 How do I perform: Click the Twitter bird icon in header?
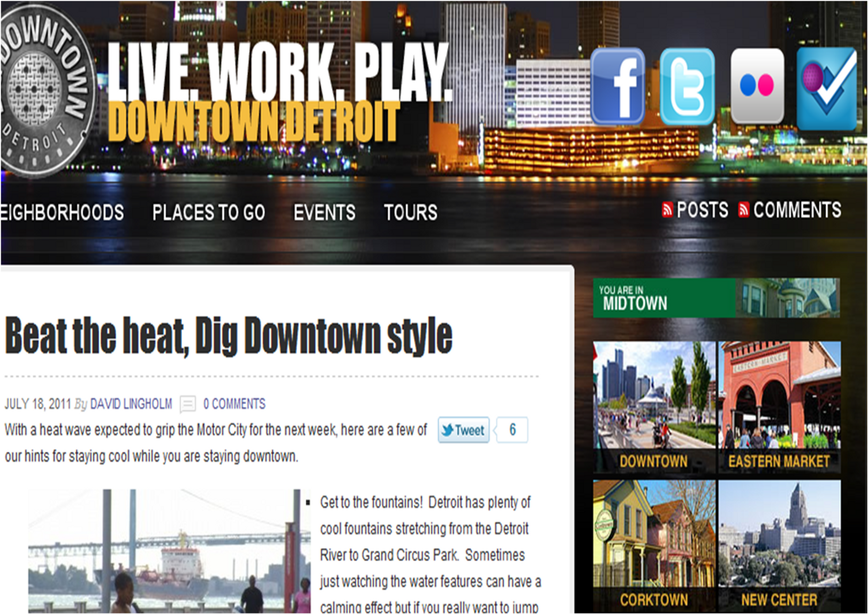tap(687, 86)
